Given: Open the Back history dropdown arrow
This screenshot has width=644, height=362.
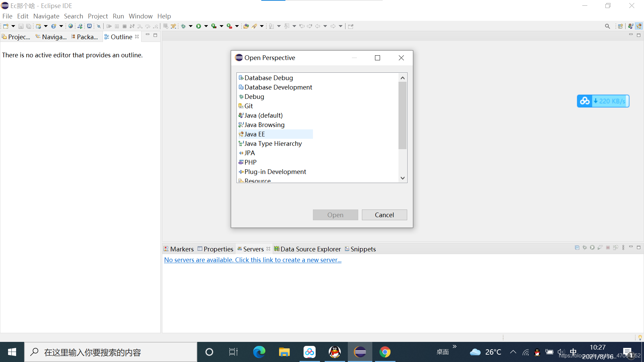Looking at the screenshot, I should pyautogui.click(x=325, y=26).
